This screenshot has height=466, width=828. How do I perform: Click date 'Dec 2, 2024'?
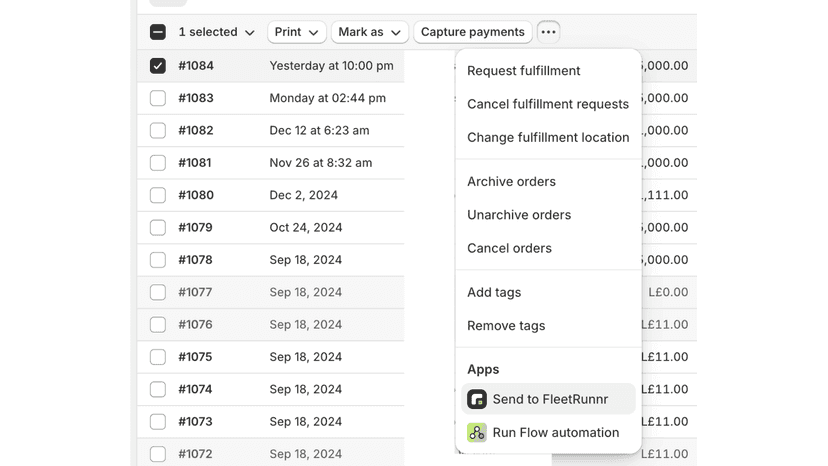[304, 195]
